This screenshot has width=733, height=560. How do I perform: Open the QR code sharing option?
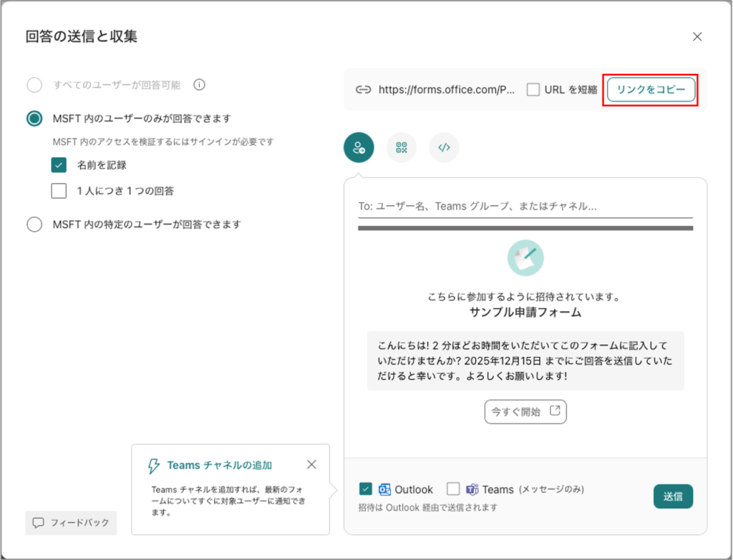tap(401, 147)
